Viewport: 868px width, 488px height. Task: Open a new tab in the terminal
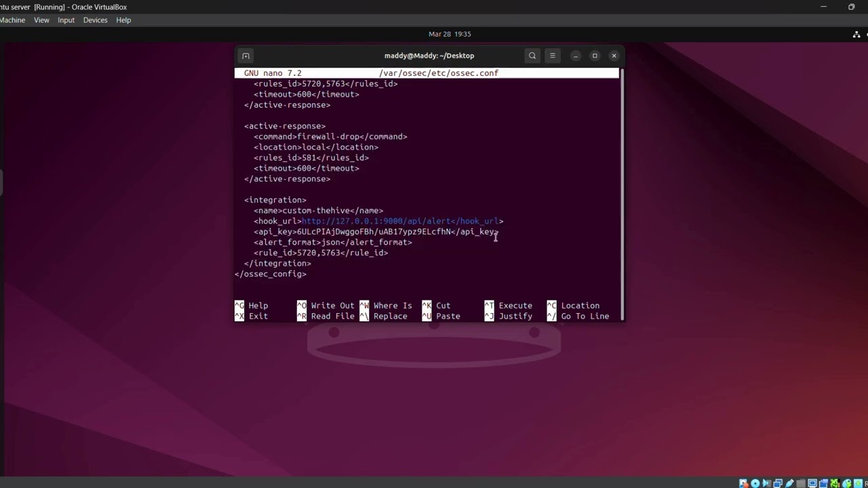245,56
